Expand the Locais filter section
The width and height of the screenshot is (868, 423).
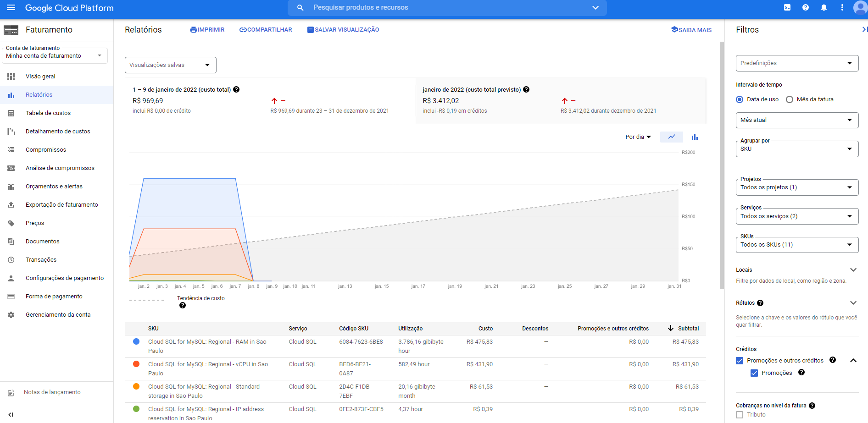(853, 270)
